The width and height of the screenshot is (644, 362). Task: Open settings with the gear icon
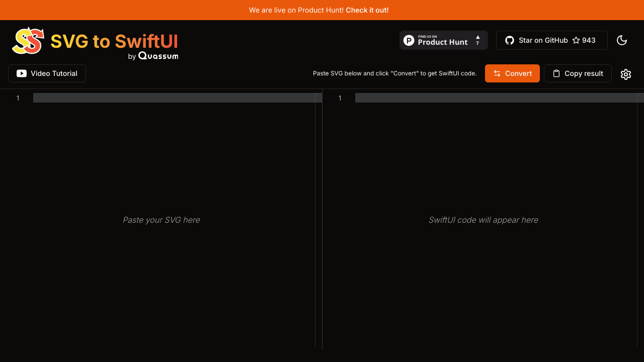625,74
